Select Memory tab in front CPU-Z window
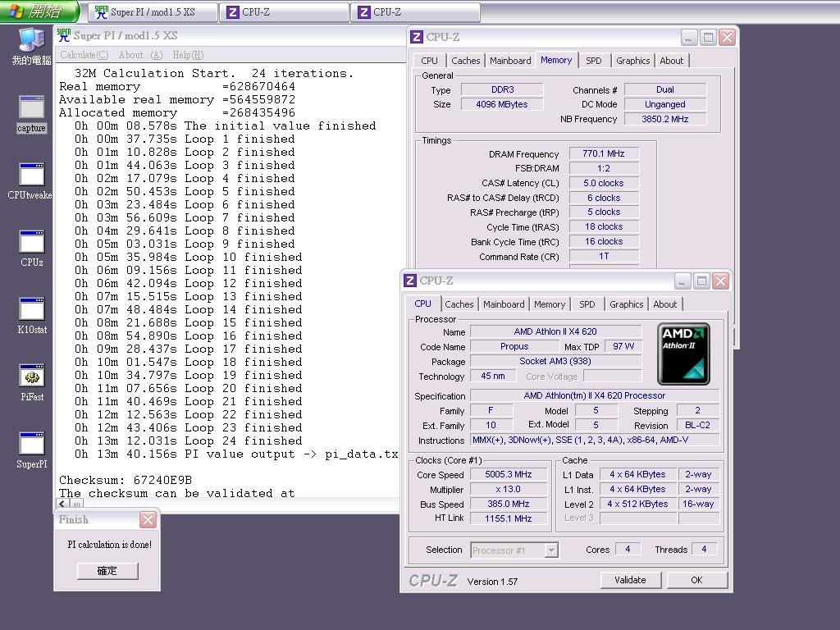The width and height of the screenshot is (840, 630). [549, 304]
